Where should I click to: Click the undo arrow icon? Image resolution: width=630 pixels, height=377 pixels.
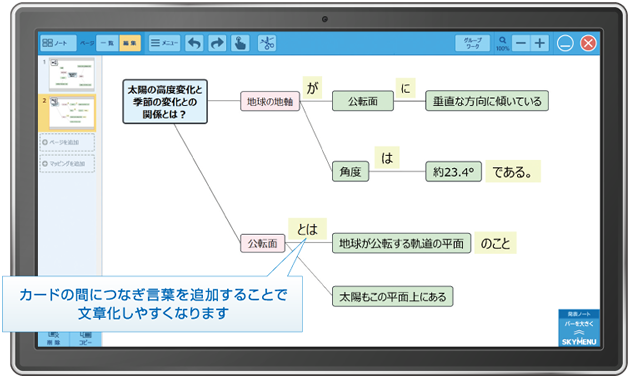click(x=194, y=43)
